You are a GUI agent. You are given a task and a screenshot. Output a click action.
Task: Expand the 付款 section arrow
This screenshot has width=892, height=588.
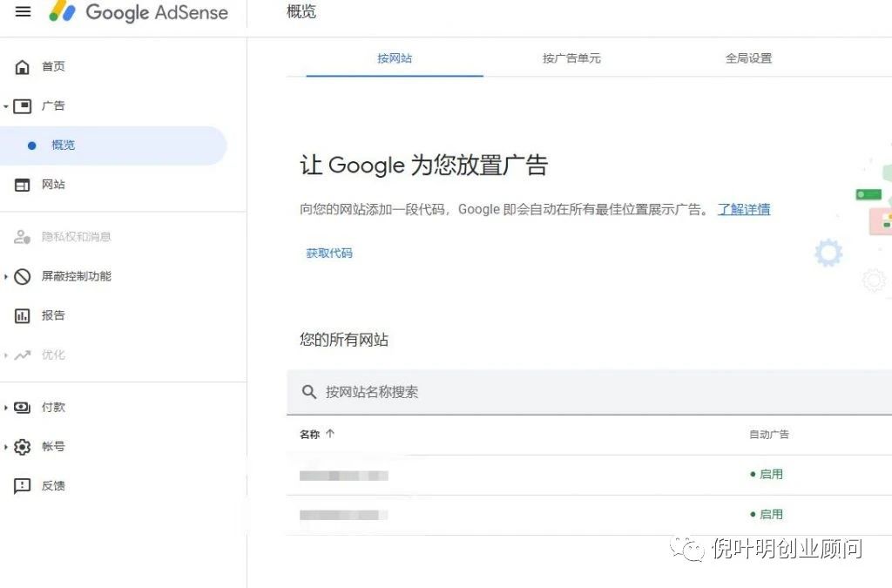[x=6, y=408]
